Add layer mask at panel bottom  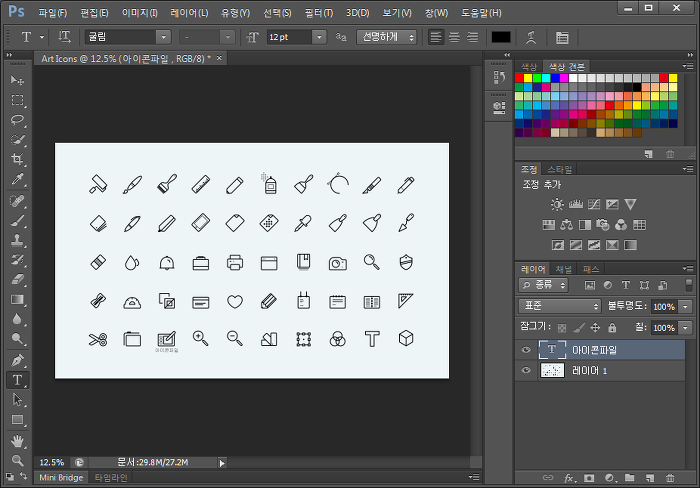[589, 478]
